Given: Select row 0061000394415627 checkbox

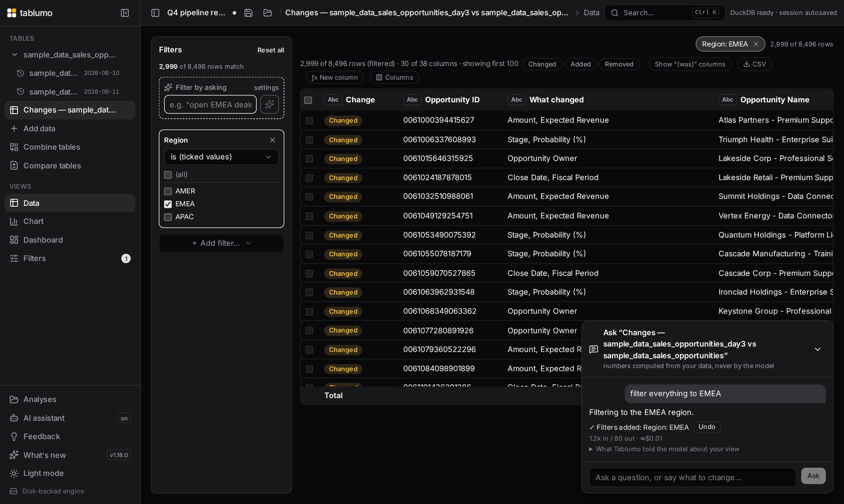Looking at the screenshot, I should [x=309, y=121].
